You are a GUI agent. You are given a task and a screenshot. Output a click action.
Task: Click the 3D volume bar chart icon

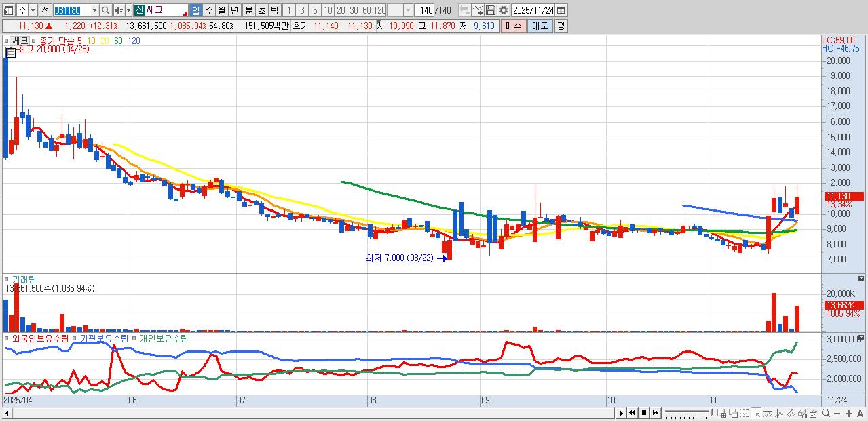click(x=803, y=413)
